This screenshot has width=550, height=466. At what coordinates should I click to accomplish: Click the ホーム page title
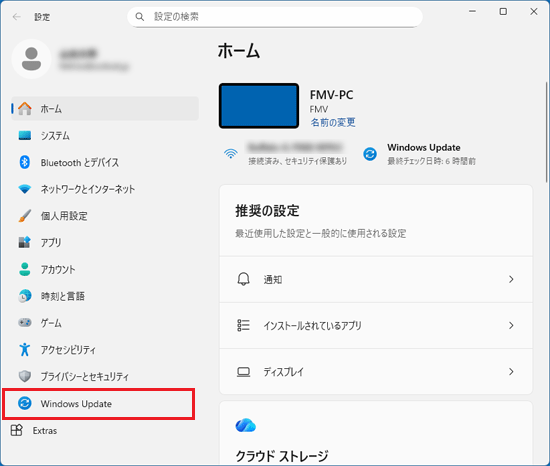239,51
